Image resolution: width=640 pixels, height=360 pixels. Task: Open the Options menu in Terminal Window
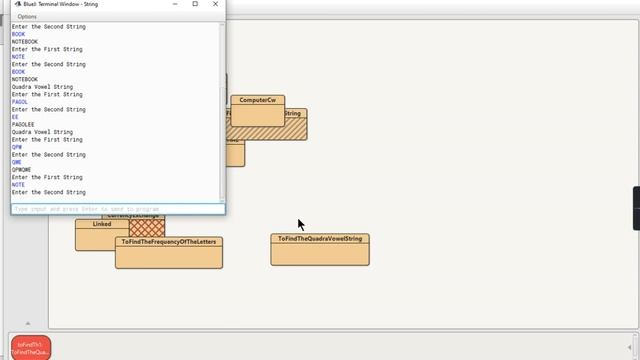(27, 17)
